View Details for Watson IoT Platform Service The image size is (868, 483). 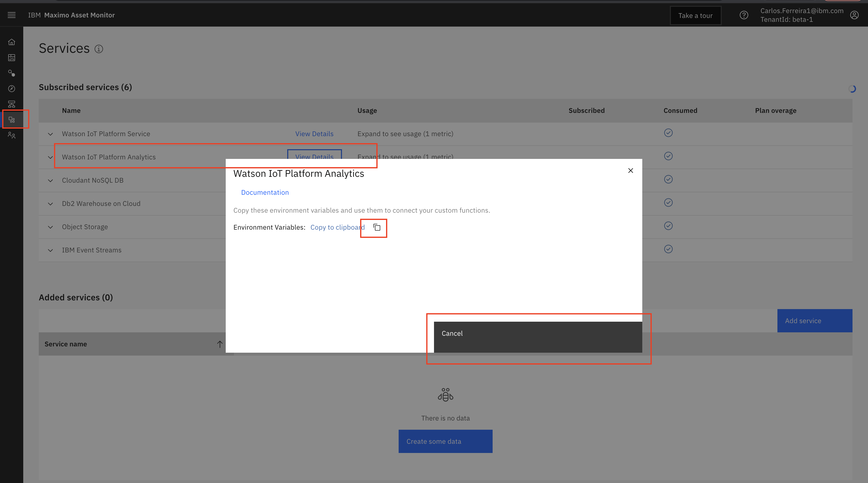[x=314, y=134]
